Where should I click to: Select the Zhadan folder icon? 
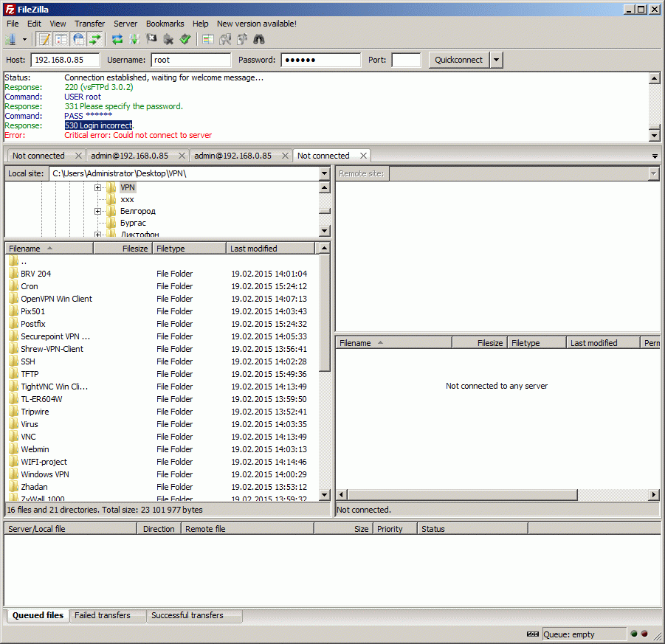13,487
